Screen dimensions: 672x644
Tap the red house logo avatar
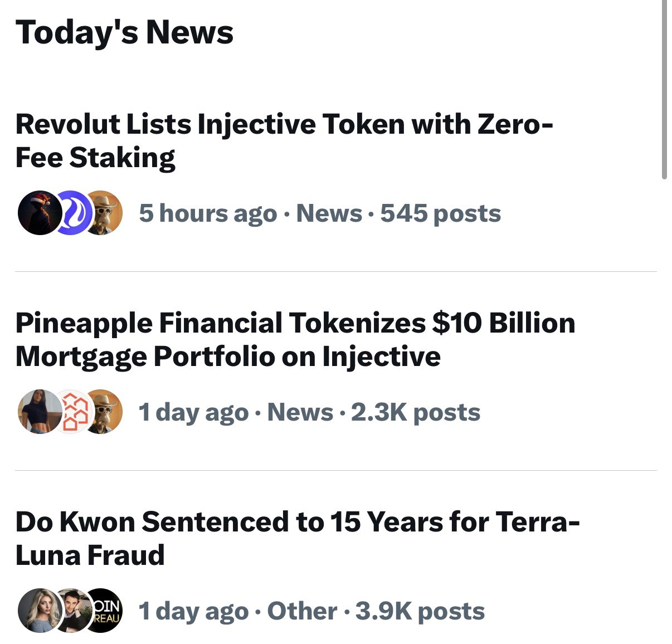coord(71,412)
